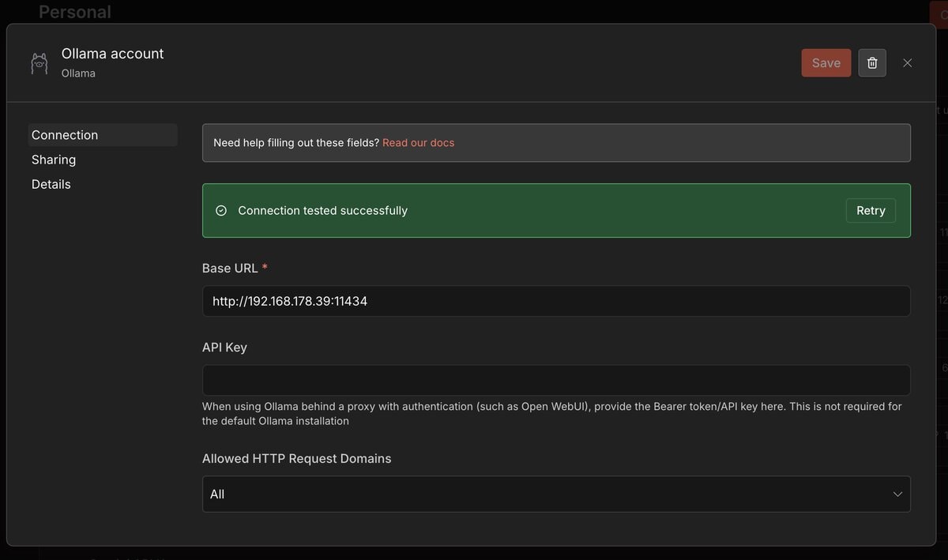Click the Allowed HTTP Request Domains label
This screenshot has height=560, width=948.
click(x=297, y=459)
